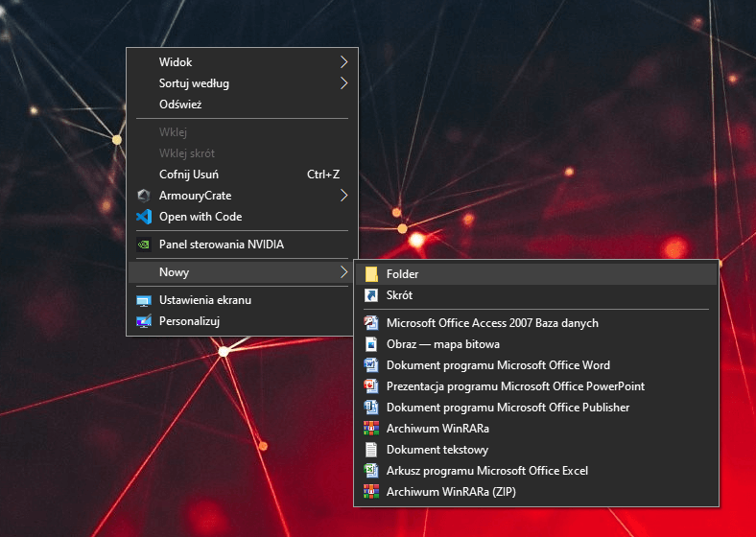Create Arkusz programu Microsoft Office Excel
This screenshot has height=537, width=756.
pos(536,471)
